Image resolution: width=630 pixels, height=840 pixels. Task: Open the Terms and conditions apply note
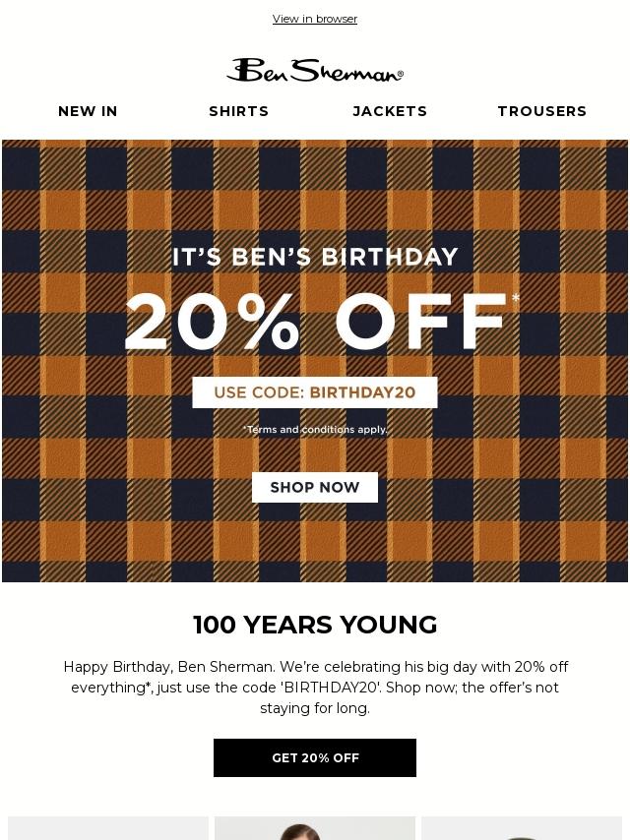pos(315,430)
